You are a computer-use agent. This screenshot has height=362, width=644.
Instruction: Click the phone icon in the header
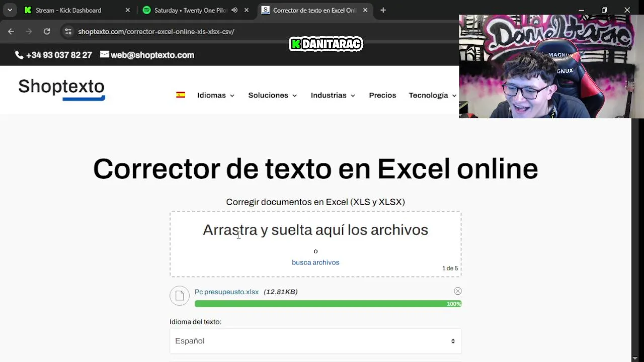[x=19, y=55]
